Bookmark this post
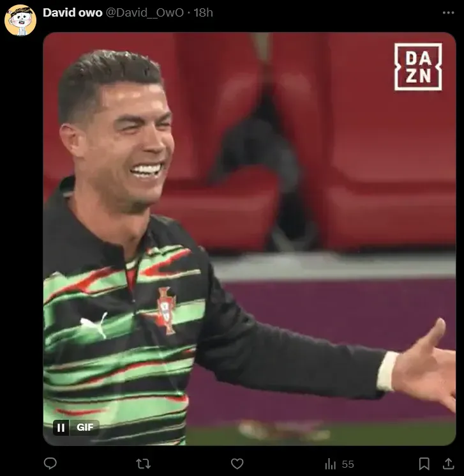This screenshot has height=476, width=464. 424,464
